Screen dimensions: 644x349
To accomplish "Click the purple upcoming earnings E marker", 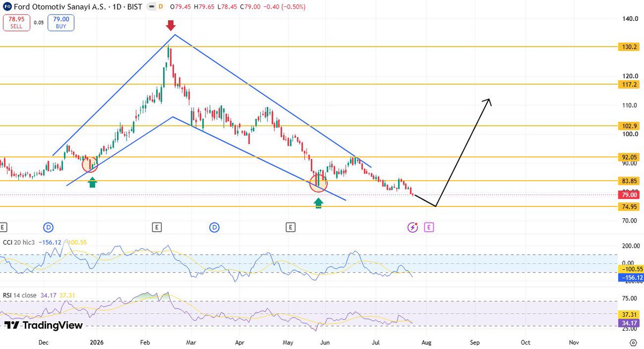I will [429, 227].
